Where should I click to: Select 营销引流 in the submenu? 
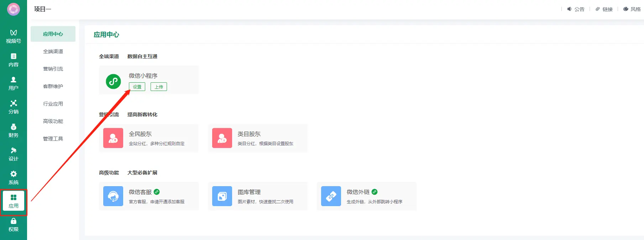tap(53, 69)
